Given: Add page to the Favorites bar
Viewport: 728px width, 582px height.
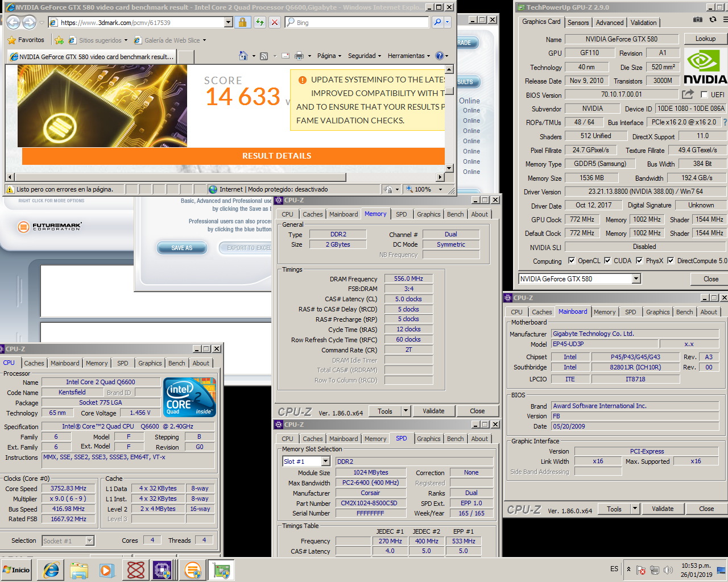Looking at the screenshot, I should 59,40.
